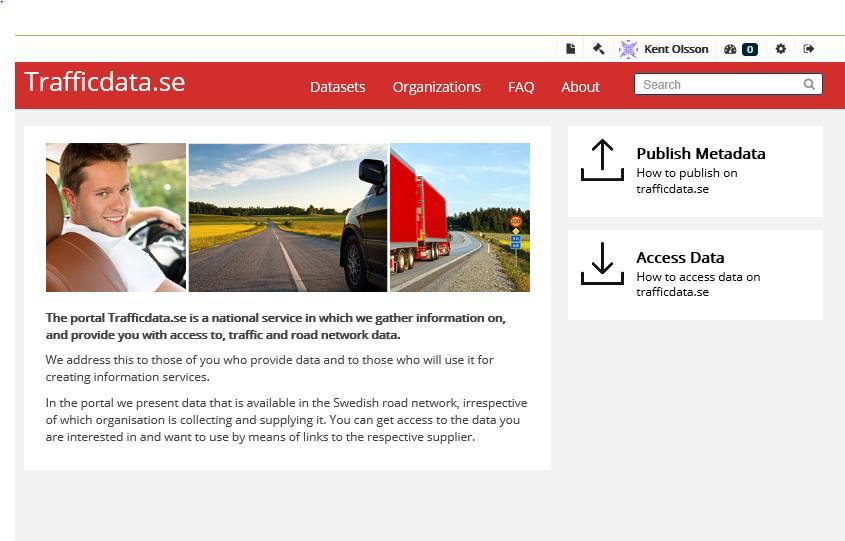This screenshot has height=541, width=845.
Task: Click the smiling driver photo
Action: (116, 217)
